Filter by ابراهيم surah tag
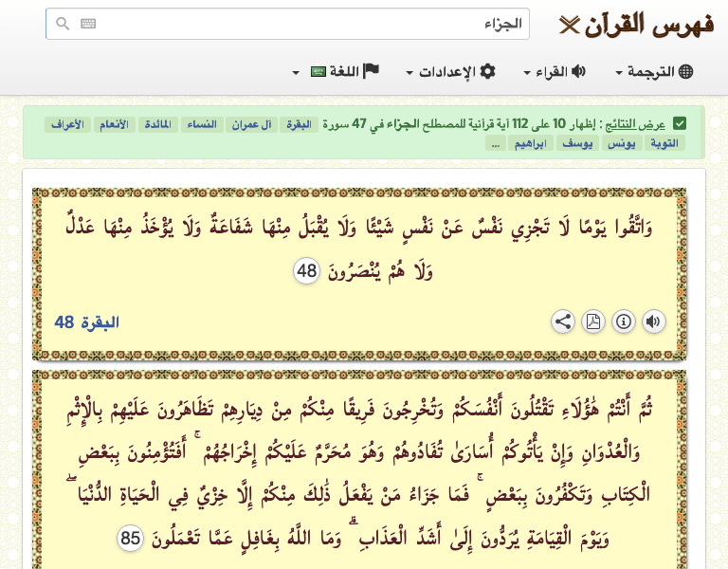Viewport: 728px width, 569px height. (x=531, y=143)
